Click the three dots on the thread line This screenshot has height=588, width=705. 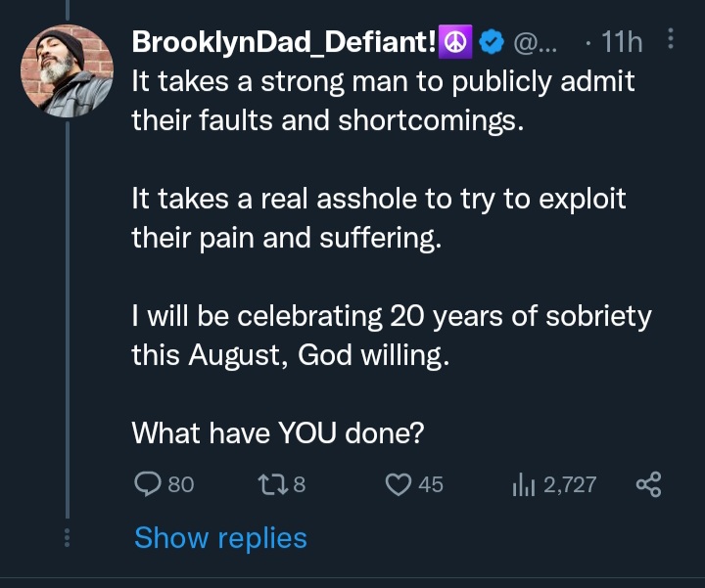click(68, 538)
